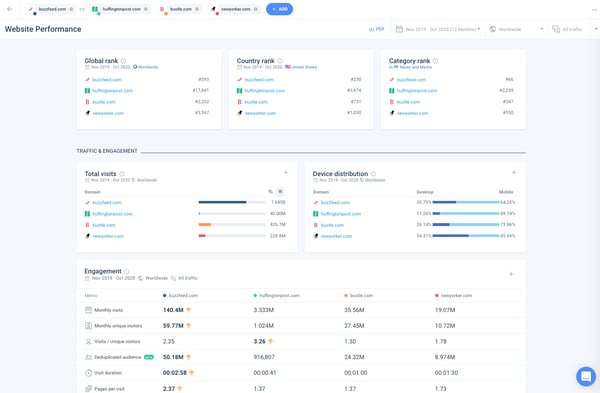Open newyorker.com link in Device distribution card
600x393 pixels.
pos(336,236)
